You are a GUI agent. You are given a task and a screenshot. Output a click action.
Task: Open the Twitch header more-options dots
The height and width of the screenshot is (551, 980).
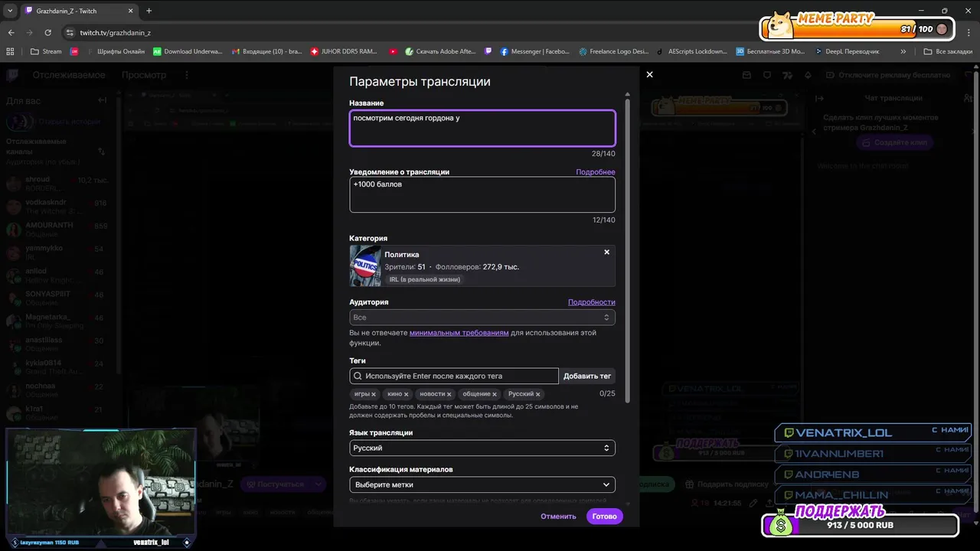(186, 75)
